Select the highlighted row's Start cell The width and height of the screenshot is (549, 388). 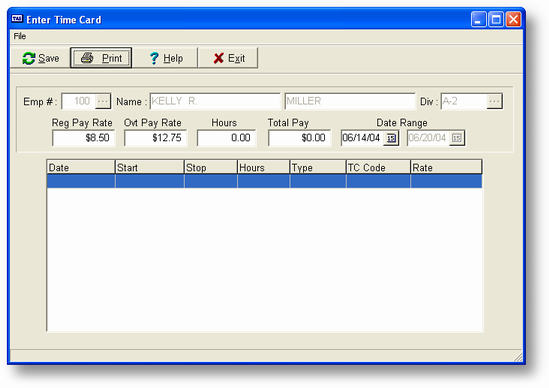pos(150,181)
